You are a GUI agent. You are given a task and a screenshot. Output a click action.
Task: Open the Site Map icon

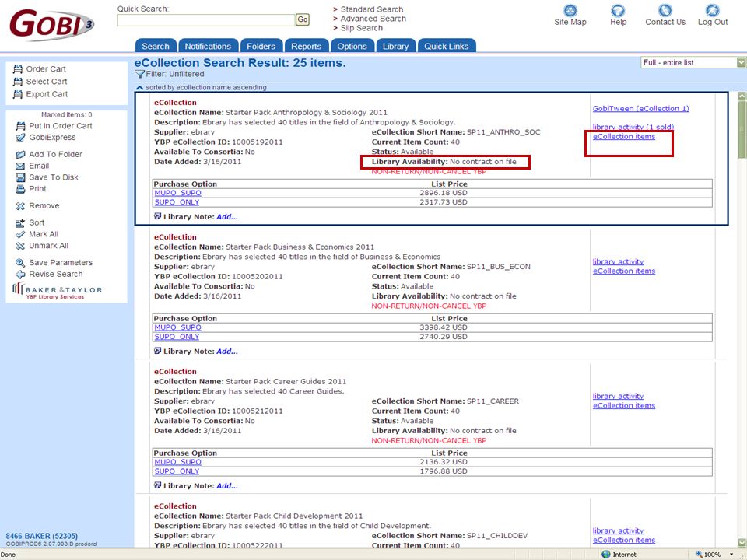(x=570, y=10)
